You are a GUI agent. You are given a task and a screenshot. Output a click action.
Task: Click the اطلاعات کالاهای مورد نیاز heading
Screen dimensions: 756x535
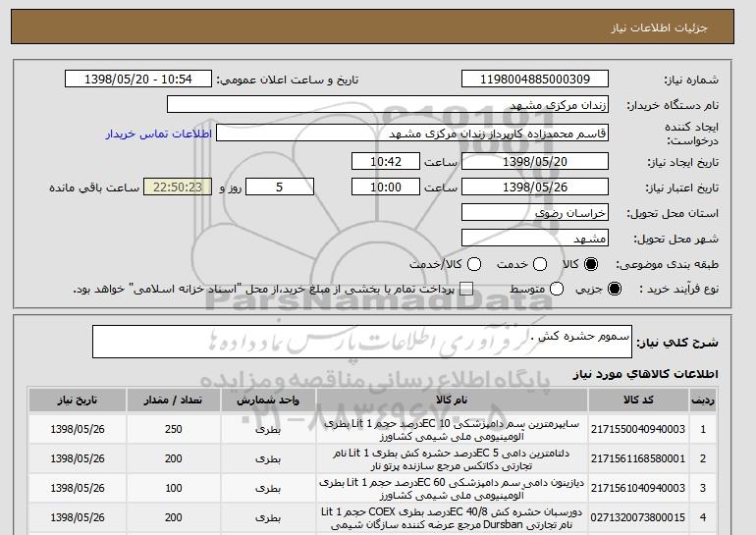coord(646,374)
